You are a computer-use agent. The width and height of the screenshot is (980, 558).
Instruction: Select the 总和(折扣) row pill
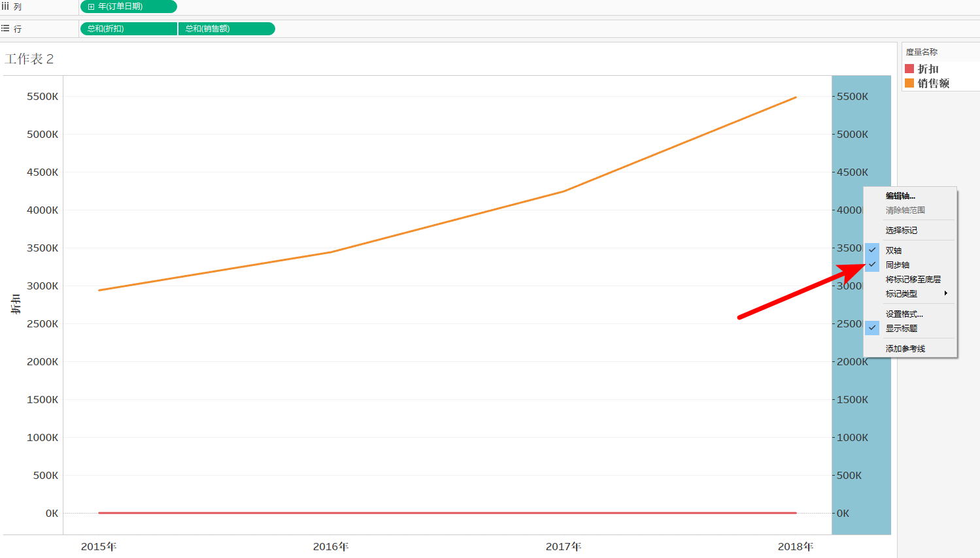click(129, 29)
